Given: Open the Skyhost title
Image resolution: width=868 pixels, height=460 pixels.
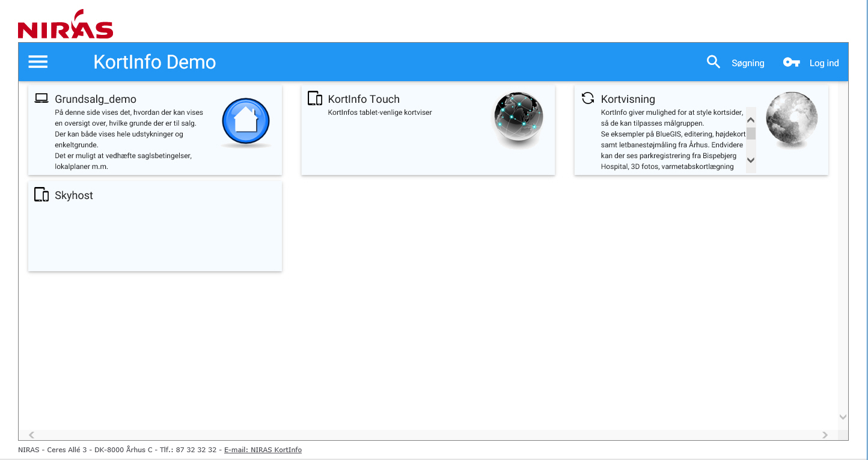Looking at the screenshot, I should tap(74, 195).
